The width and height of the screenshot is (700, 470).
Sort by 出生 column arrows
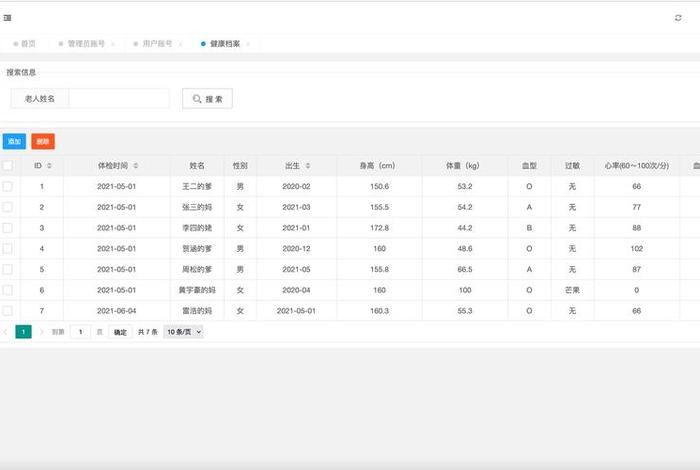(x=308, y=166)
